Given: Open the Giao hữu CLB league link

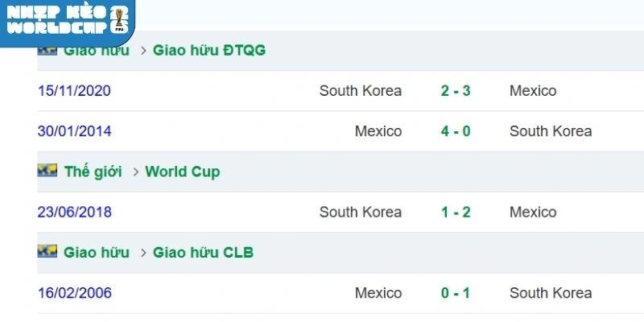Looking at the screenshot, I should pyautogui.click(x=203, y=252).
